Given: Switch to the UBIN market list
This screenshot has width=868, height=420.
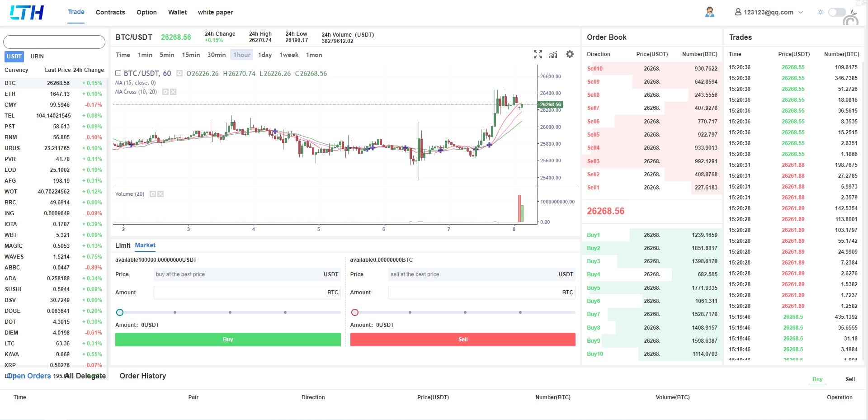Looking at the screenshot, I should click(x=37, y=57).
